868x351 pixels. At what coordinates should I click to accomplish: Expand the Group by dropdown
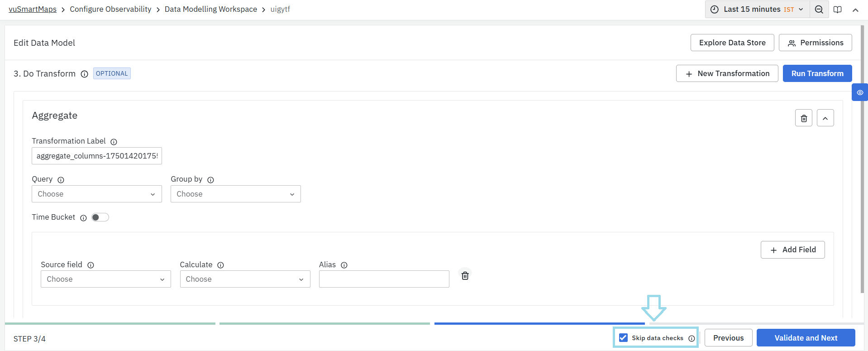click(235, 194)
